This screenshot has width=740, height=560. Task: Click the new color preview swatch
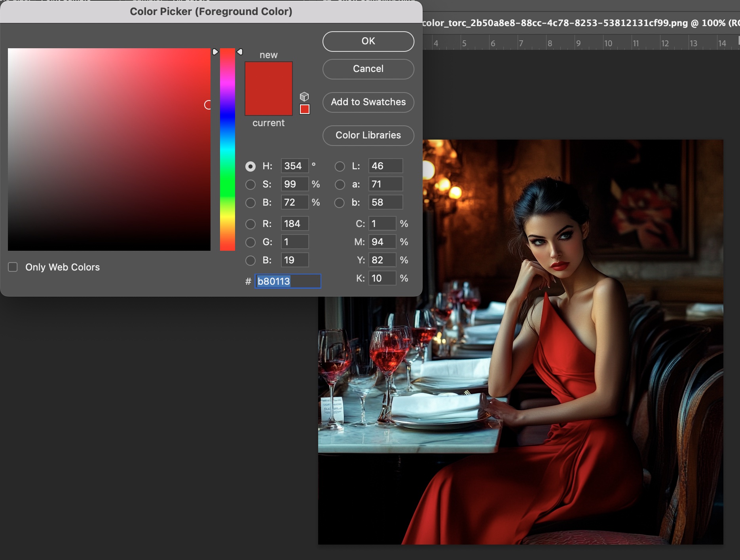click(268, 75)
